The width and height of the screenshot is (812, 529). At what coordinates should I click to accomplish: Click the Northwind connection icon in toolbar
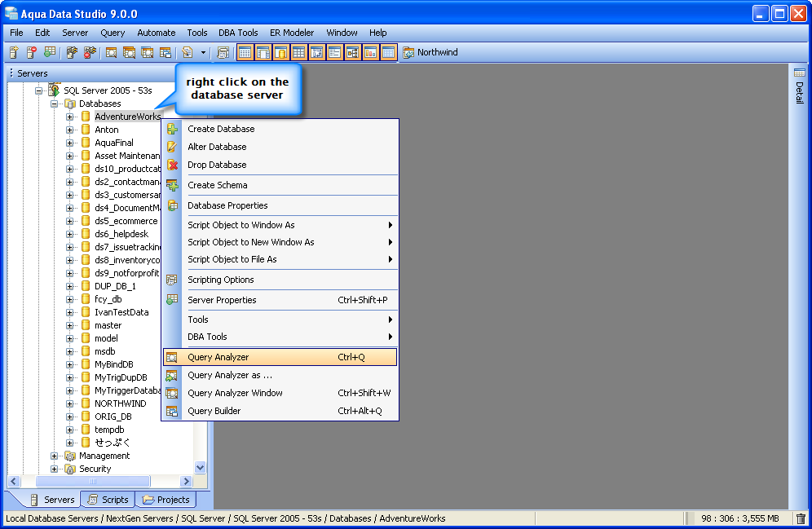pyautogui.click(x=408, y=52)
